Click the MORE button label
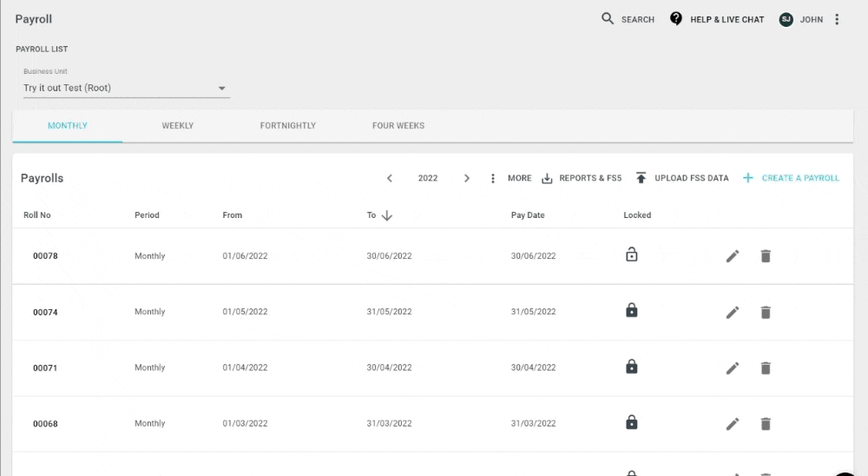The image size is (868, 476). [x=519, y=178]
